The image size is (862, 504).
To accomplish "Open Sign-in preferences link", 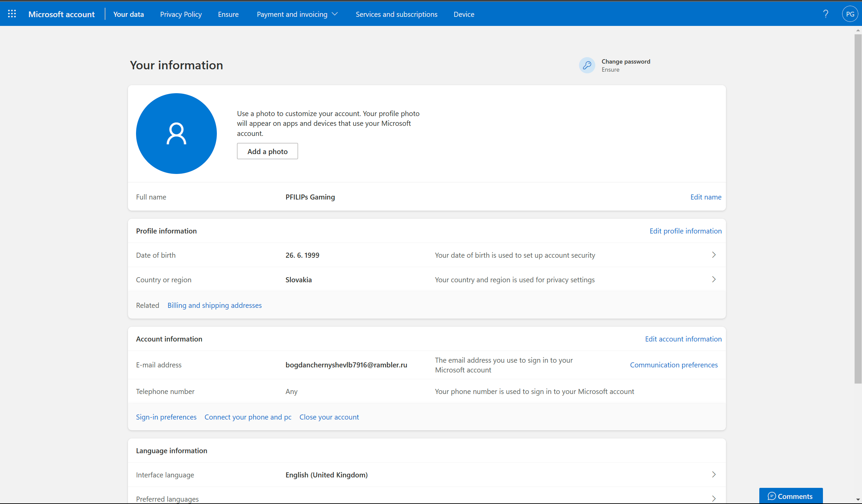I will (166, 417).
